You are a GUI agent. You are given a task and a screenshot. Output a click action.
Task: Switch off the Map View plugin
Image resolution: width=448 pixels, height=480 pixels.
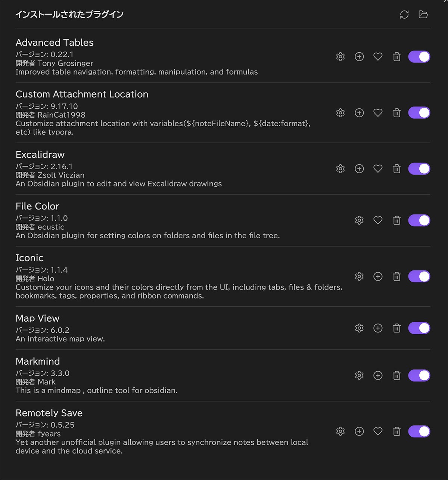[x=419, y=328]
